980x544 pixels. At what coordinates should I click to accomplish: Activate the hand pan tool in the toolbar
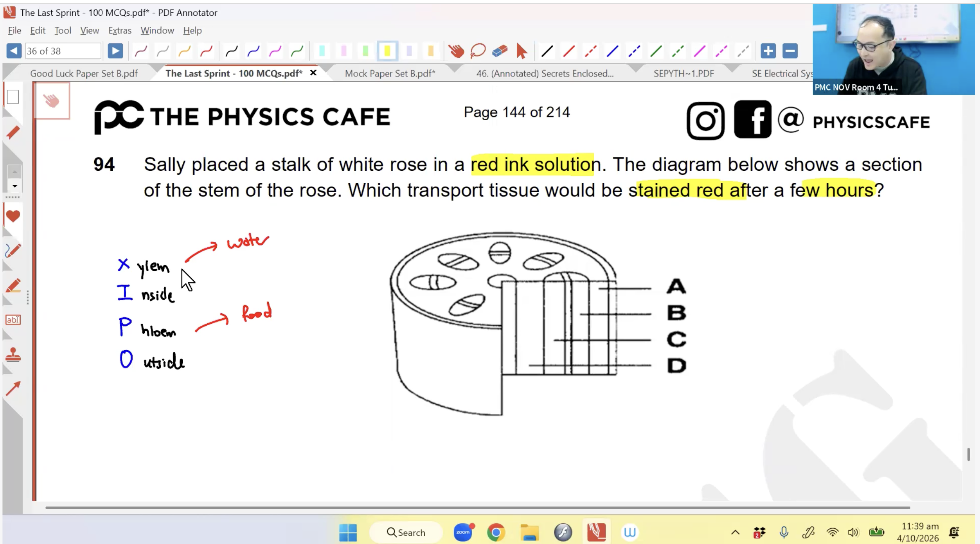pos(456,51)
